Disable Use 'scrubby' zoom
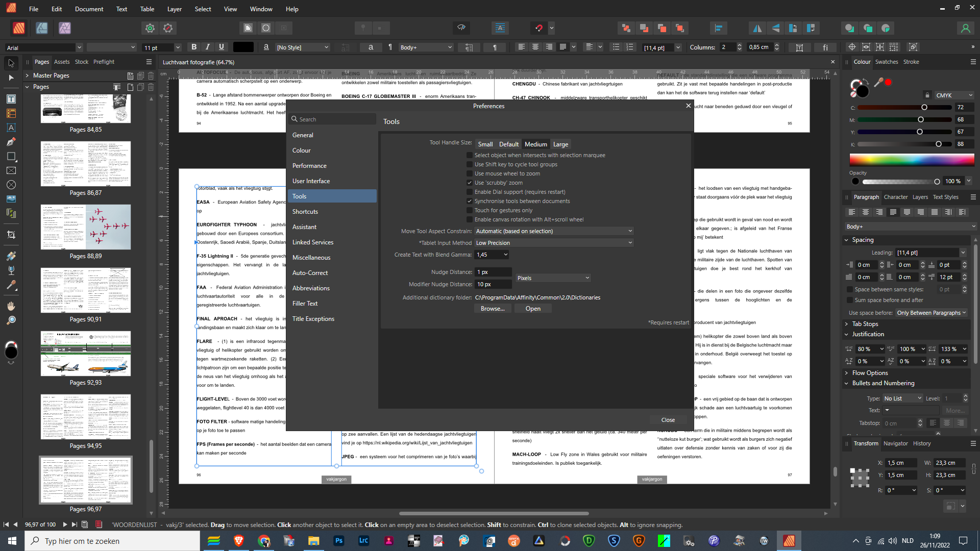The width and height of the screenshot is (980, 551). point(470,183)
